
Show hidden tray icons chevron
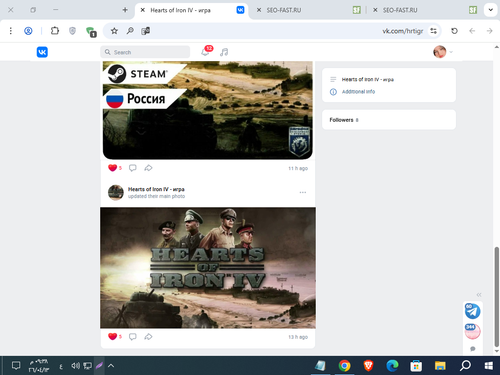click(x=111, y=366)
